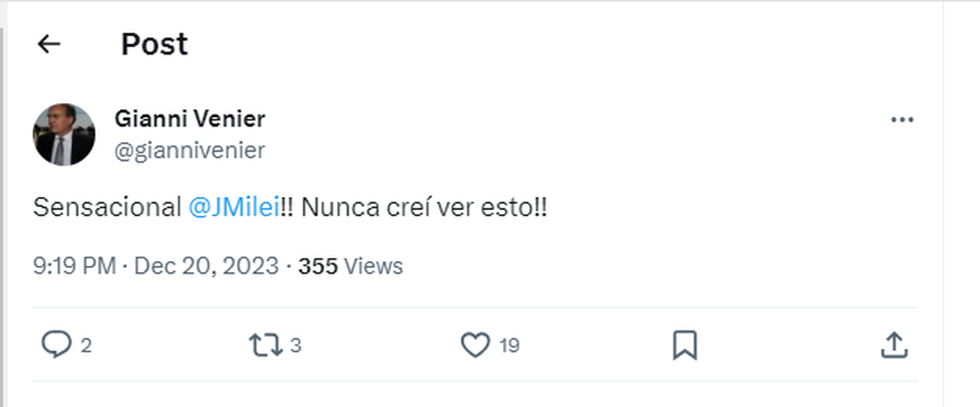Reply to the post via speech bubble icon
This screenshot has height=407, width=980.
(x=56, y=345)
